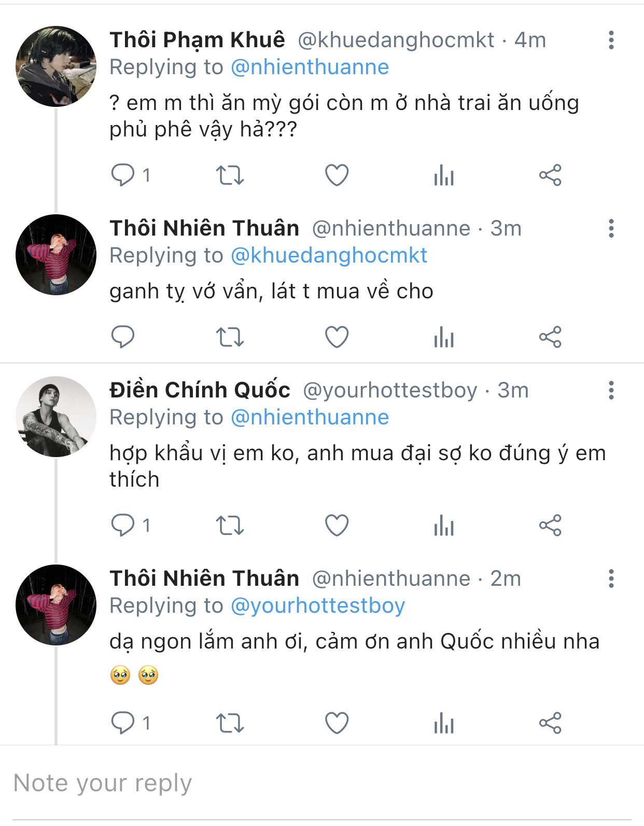Reply to the 'dạ ngon lắm anh ơi' tweet
The width and height of the screenshot is (644, 826).
tap(123, 723)
